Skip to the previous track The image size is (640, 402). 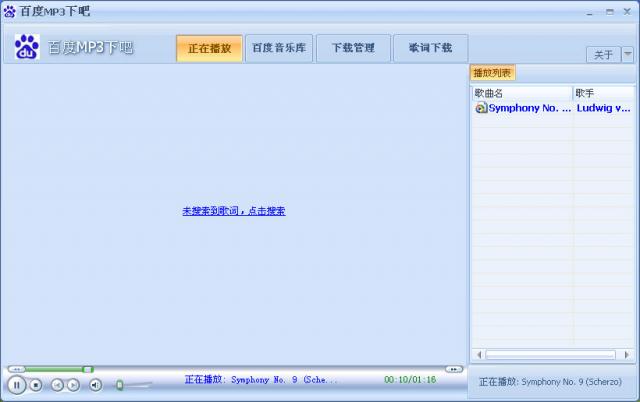(57, 384)
